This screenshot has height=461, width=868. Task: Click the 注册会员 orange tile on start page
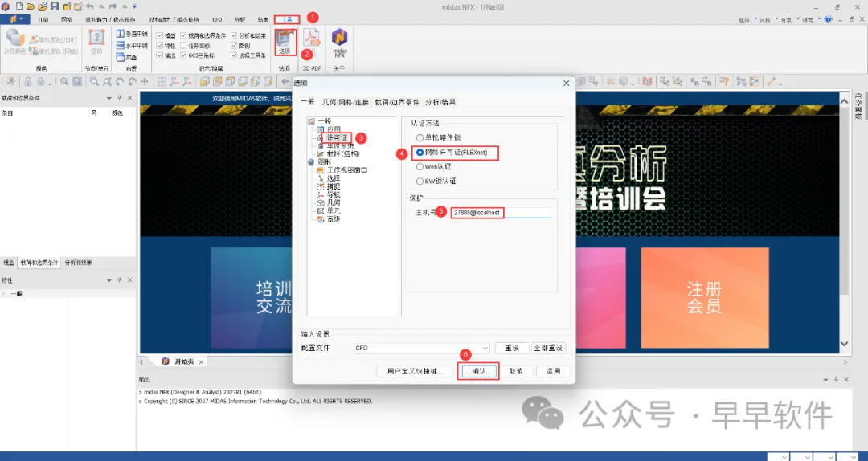coord(705,298)
